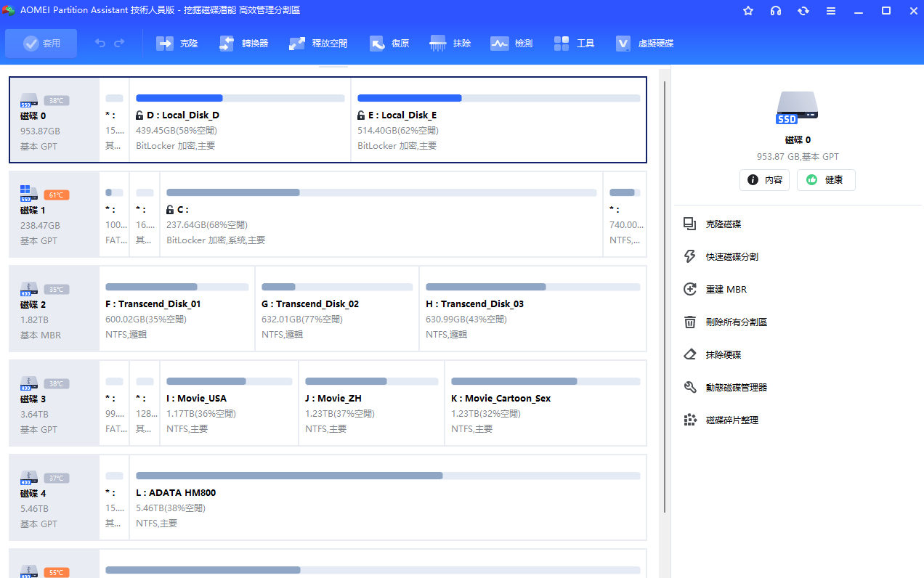
Task: Select partition F: Transcend_Disk_01
Action: pos(177,309)
